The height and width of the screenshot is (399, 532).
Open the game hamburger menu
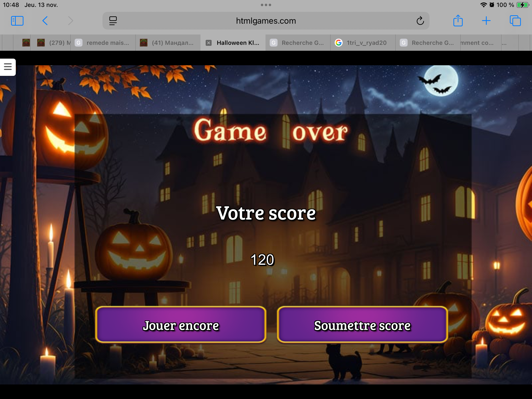(x=8, y=67)
